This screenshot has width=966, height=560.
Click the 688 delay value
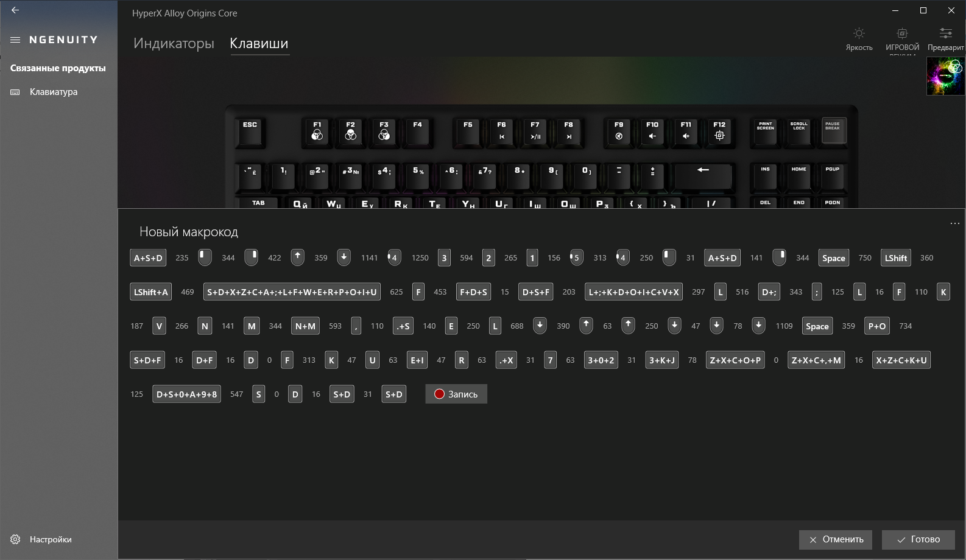[x=517, y=326]
